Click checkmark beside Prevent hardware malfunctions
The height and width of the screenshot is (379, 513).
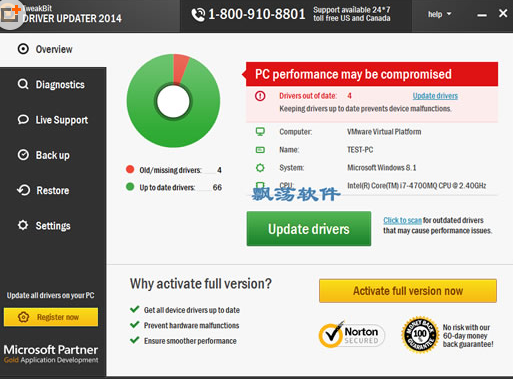tap(135, 325)
